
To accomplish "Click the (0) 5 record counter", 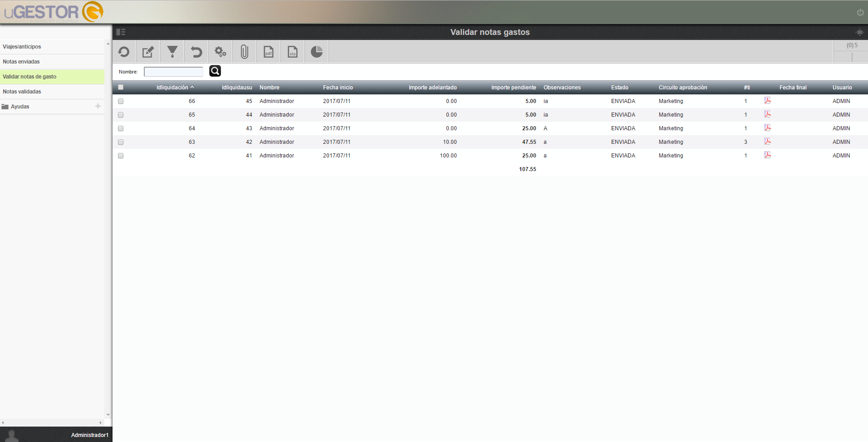I will 852,45.
